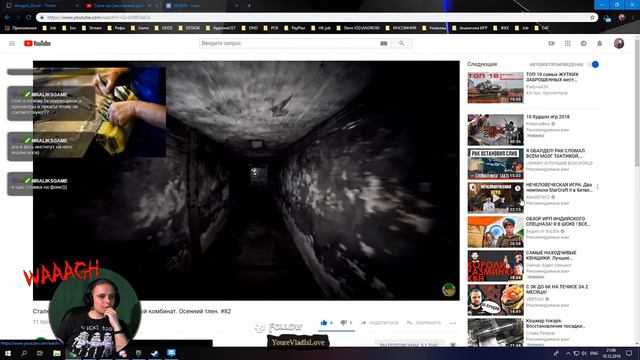Open the Game bookmark folder
The image size is (640, 360).
(140, 28)
